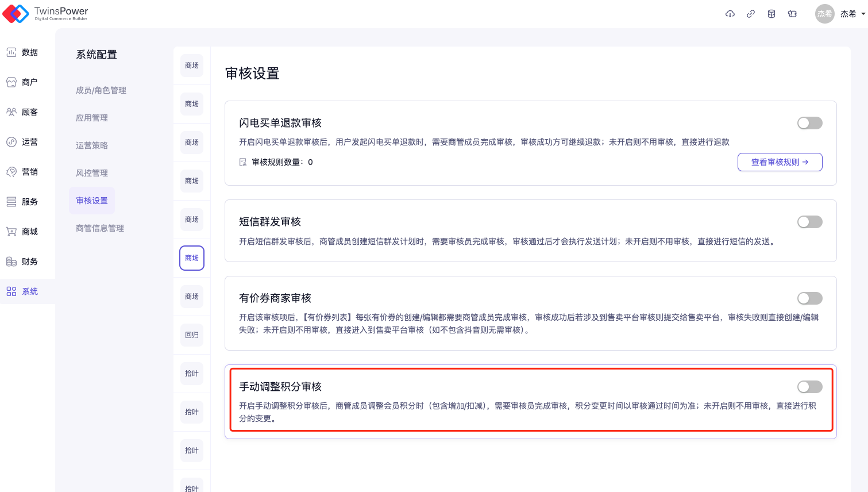Toggle the 有价券商家审核 switch
Viewport: 868px width, 492px height.
coord(809,298)
